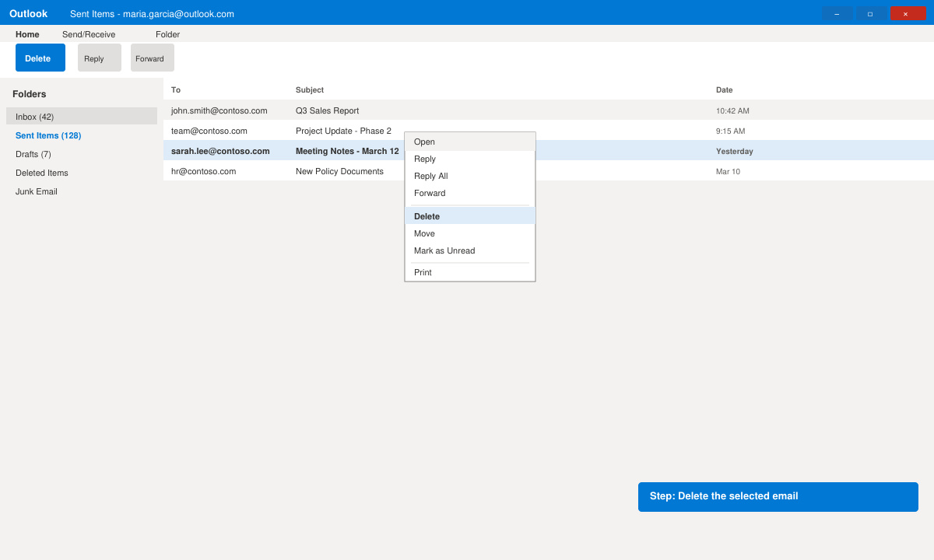Click recipient team@contoso.com
Image resolution: width=934 pixels, height=560 pixels.
click(209, 131)
